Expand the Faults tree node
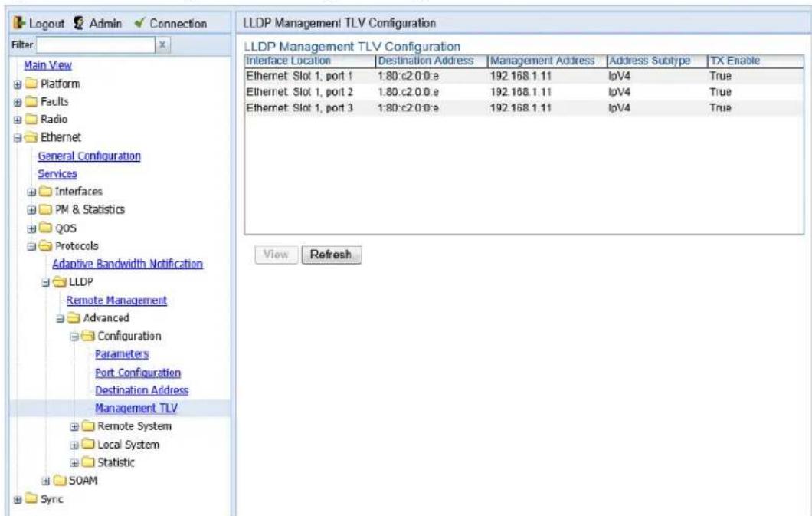The image size is (812, 516). pos(18,103)
